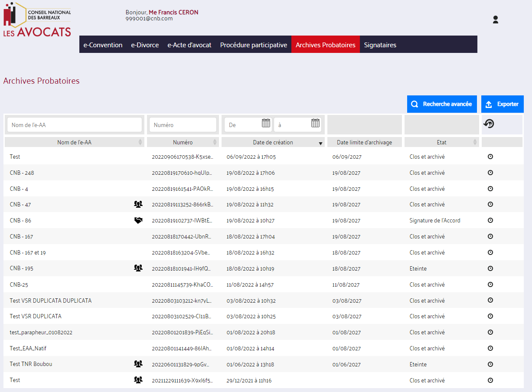Click creation date 01/08/2022 à 20h18
Image resolution: width=532 pixels, height=392 pixels.
tap(251, 332)
